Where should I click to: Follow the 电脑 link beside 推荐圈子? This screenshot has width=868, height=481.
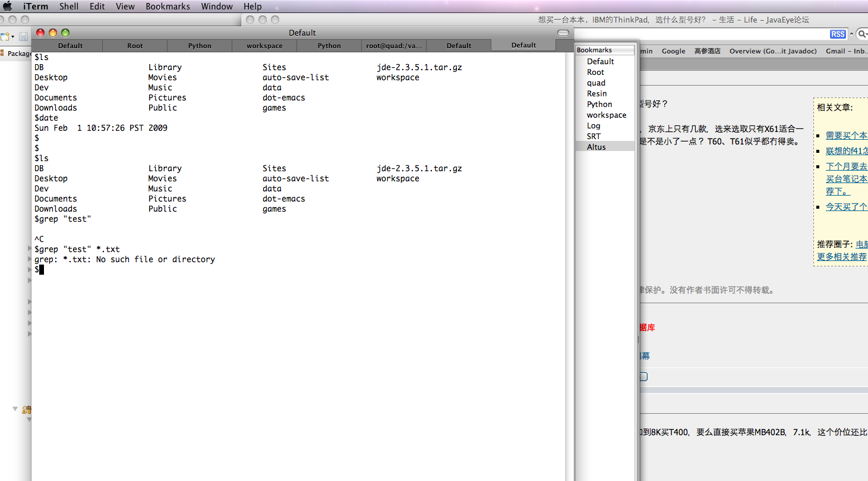861,244
